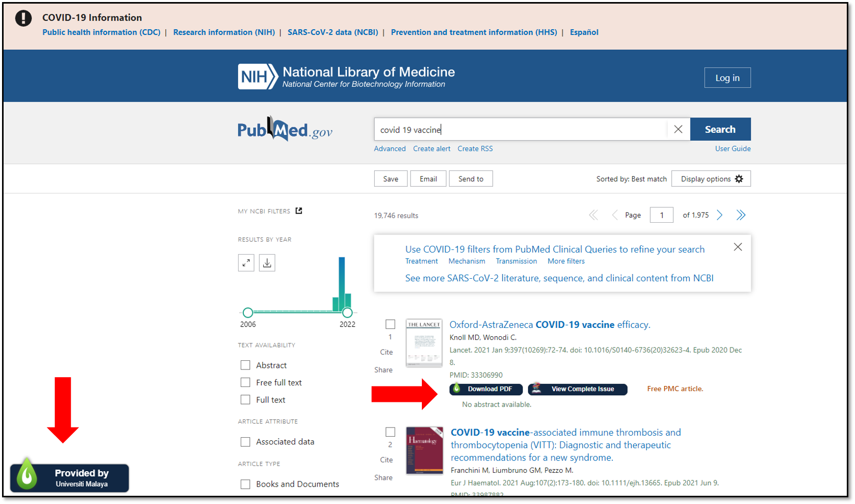The width and height of the screenshot is (855, 504).
Task: Open Research information (NIH) link
Action: click(x=224, y=32)
